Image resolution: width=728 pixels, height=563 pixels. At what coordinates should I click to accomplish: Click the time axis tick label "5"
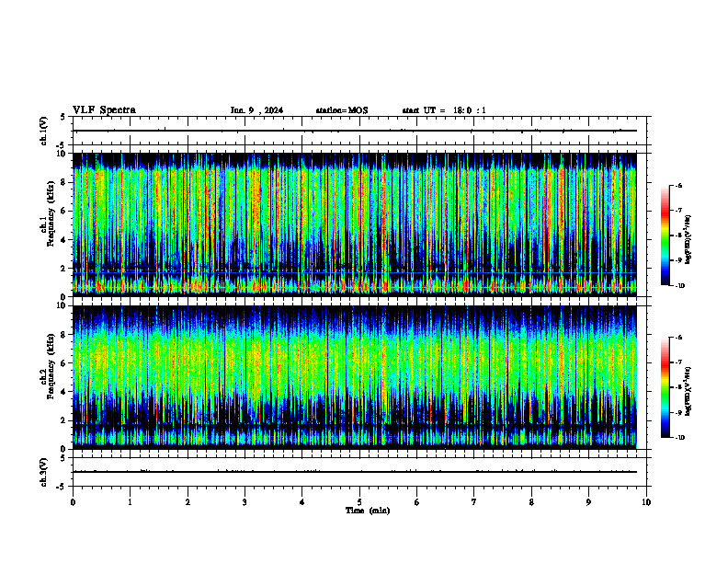click(x=359, y=502)
